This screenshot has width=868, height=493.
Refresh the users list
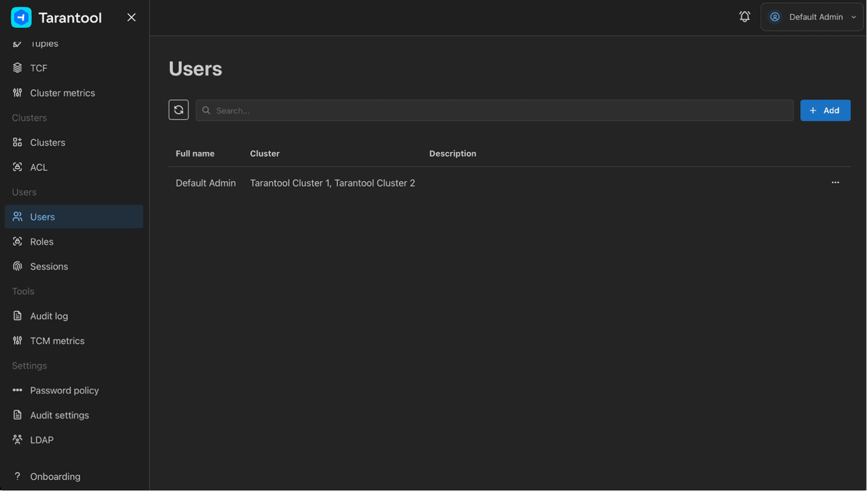point(179,110)
